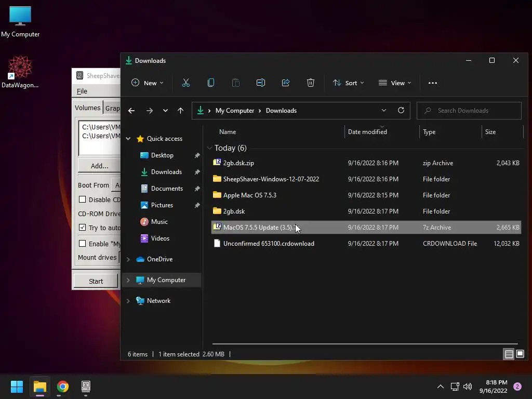Open Recent locations chevron dropdown
The image size is (532, 399).
point(165,111)
